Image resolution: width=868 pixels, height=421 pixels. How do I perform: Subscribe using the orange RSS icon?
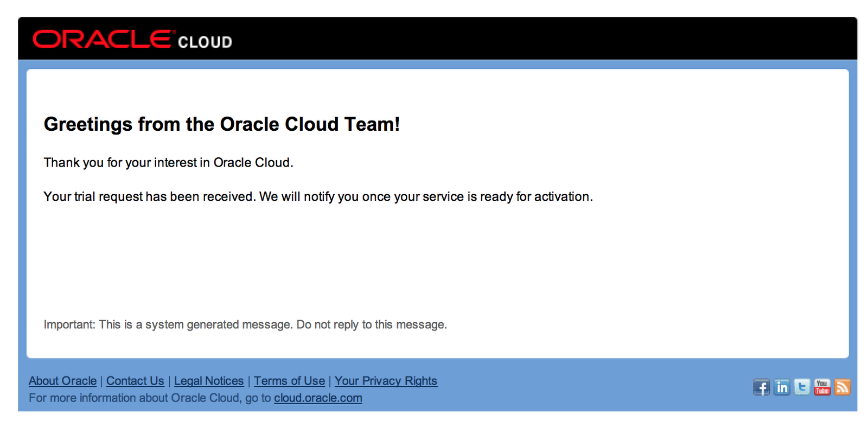pos(842,387)
